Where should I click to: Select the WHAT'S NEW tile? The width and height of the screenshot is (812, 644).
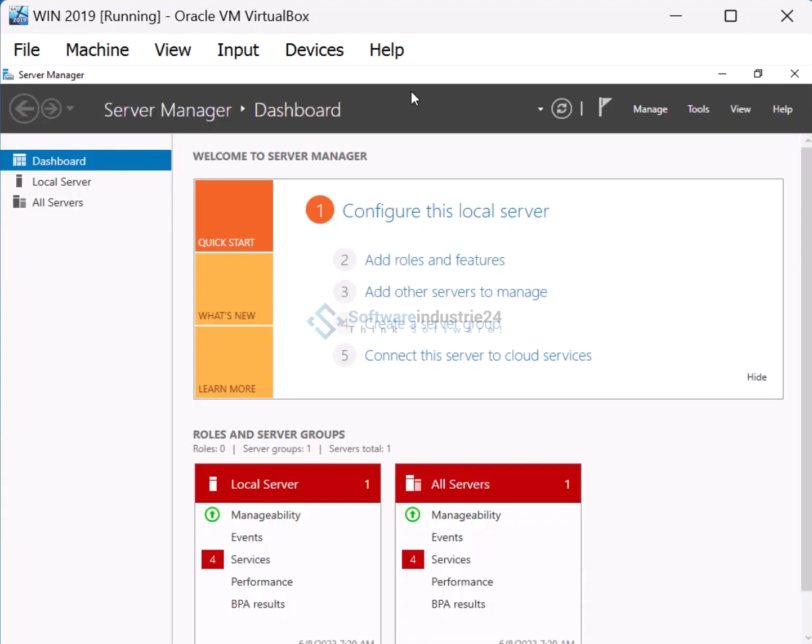[x=234, y=290]
